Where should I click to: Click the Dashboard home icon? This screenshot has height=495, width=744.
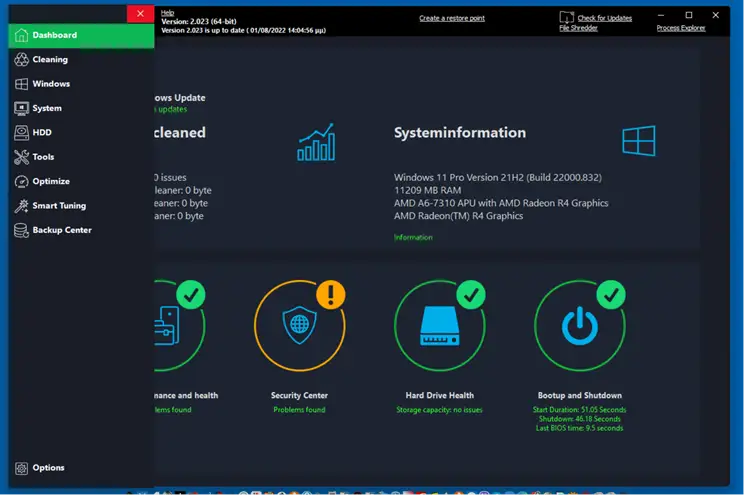tap(21, 35)
